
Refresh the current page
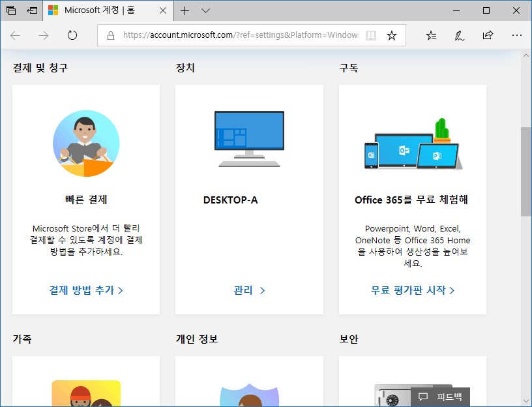72,35
